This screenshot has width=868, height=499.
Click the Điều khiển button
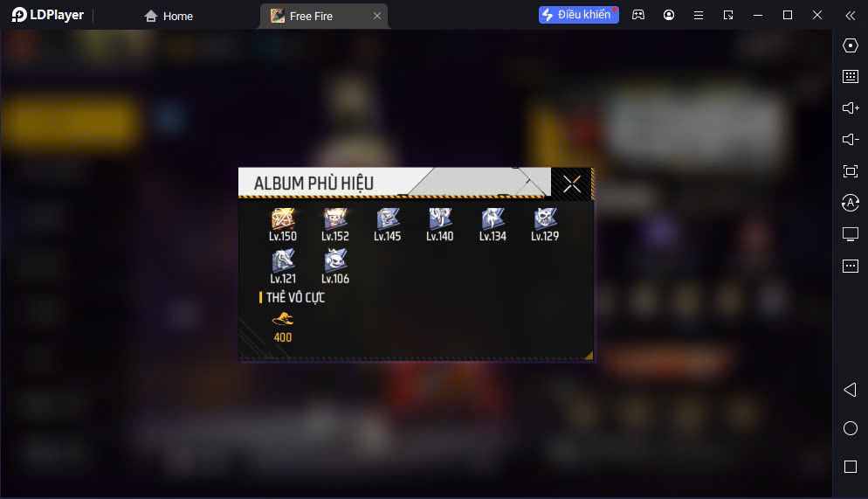click(578, 15)
